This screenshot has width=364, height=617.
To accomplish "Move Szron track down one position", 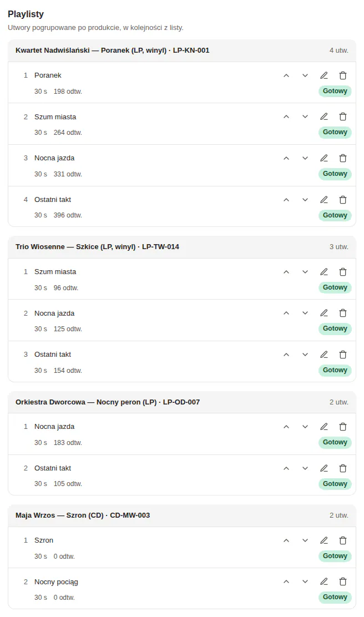I will coord(305,540).
